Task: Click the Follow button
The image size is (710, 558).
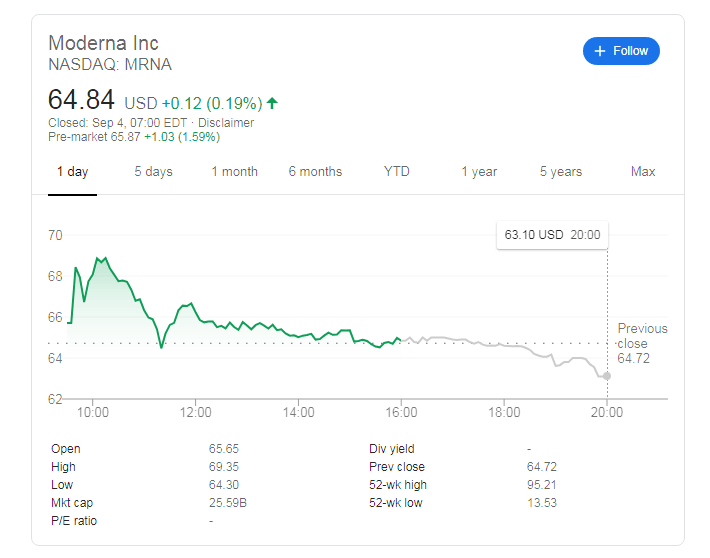Action: coord(621,51)
